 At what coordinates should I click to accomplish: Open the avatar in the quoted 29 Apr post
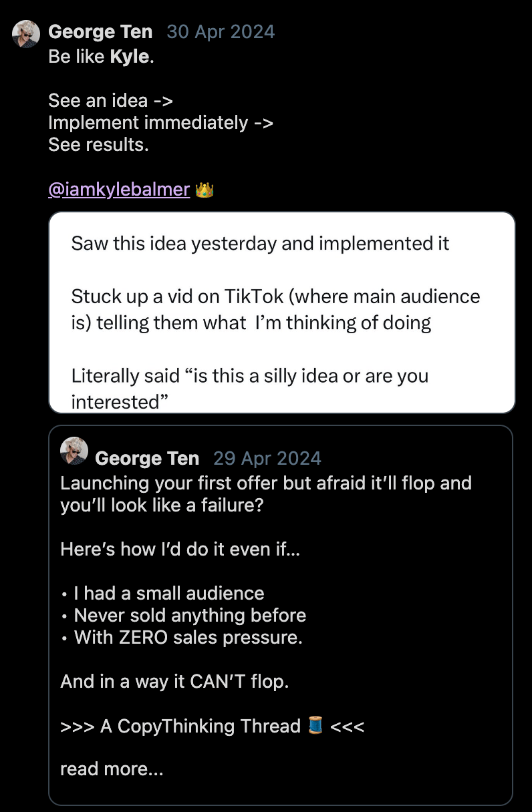(74, 451)
